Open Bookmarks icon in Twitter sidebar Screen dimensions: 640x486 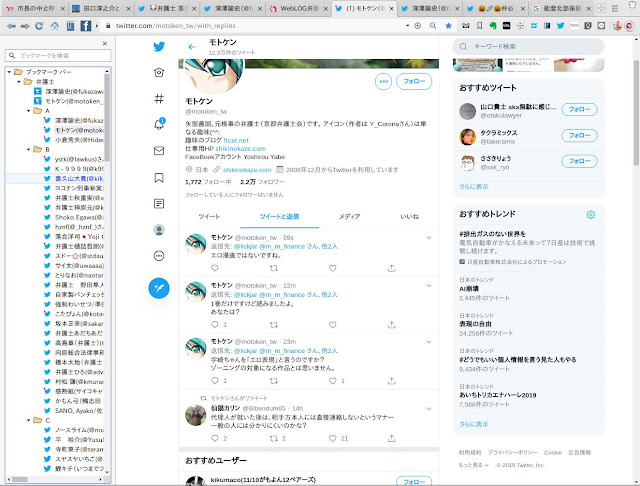tap(159, 178)
